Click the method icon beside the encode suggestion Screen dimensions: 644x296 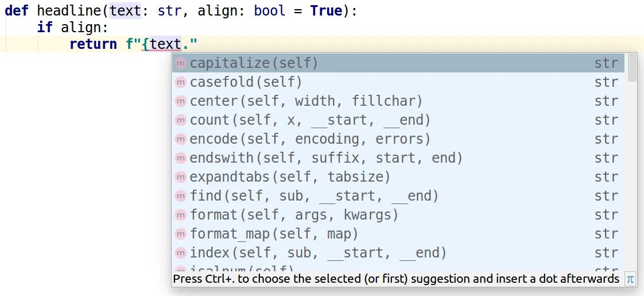[x=180, y=139]
